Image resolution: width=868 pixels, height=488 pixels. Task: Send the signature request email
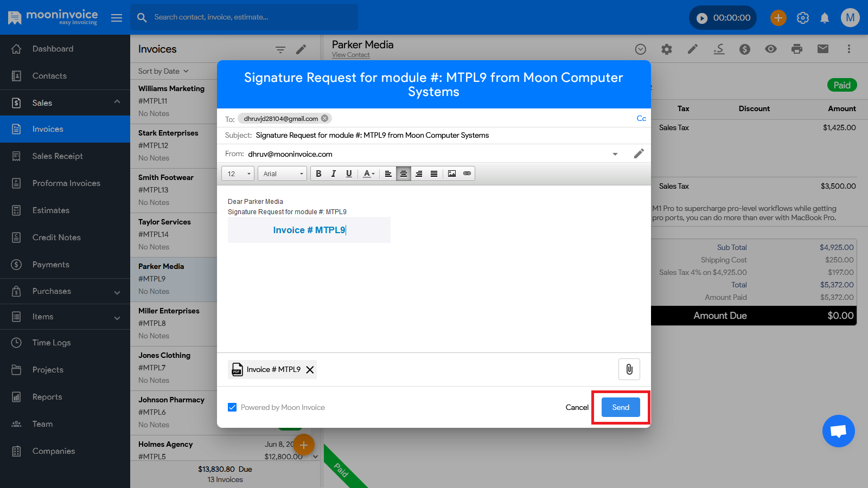[x=621, y=407]
